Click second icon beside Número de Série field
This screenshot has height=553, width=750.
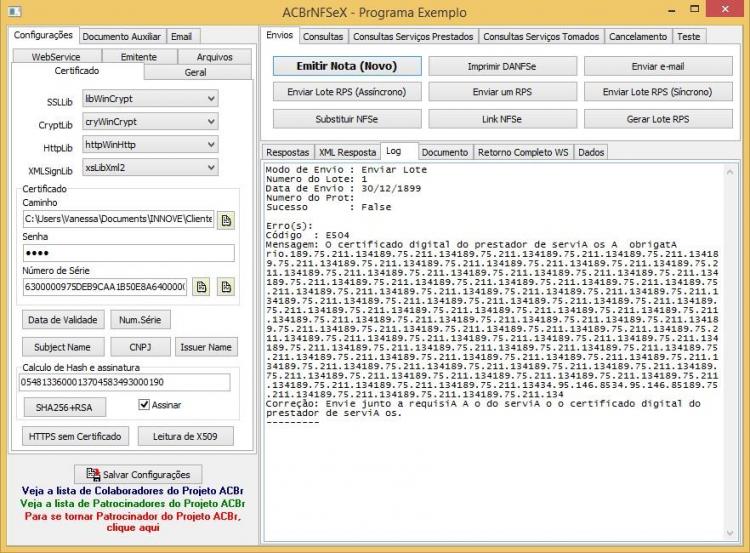click(226, 287)
